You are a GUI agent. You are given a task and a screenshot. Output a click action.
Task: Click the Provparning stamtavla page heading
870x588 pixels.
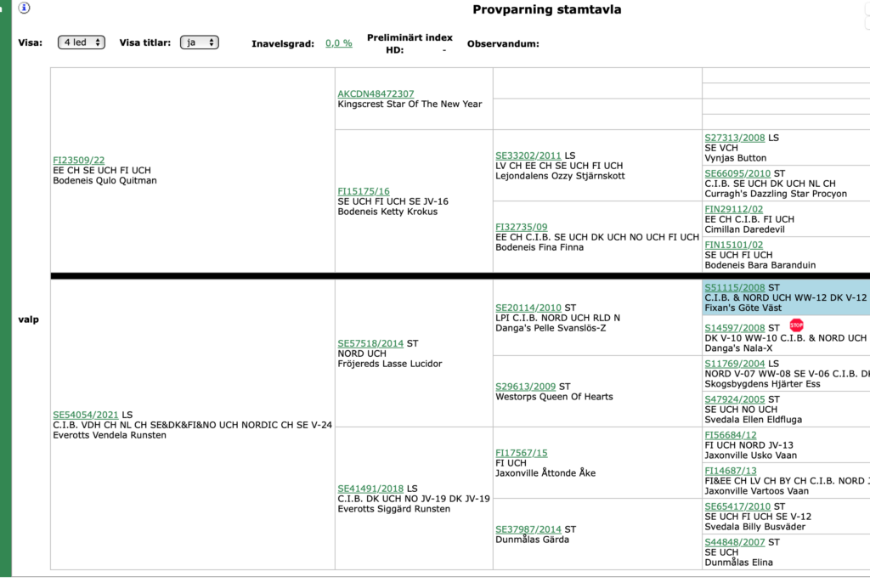pyautogui.click(x=546, y=10)
